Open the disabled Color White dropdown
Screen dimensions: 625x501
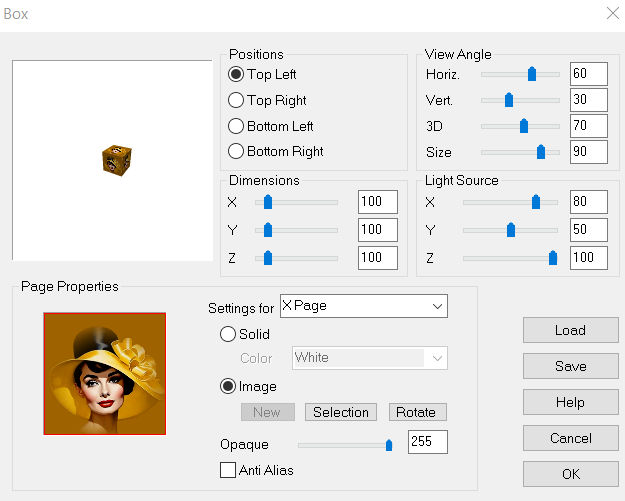point(369,358)
